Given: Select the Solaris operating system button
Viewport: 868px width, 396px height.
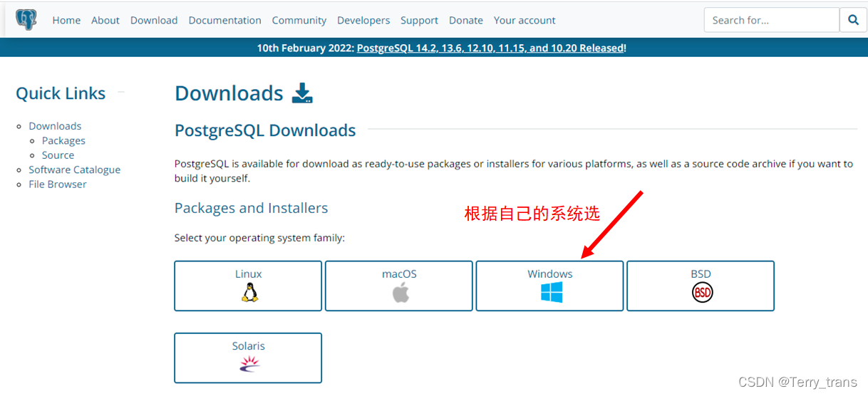Looking at the screenshot, I should pos(248,358).
